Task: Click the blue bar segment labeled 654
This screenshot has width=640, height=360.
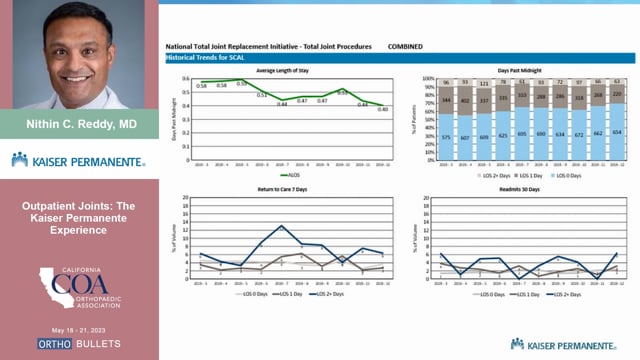Action: point(617,132)
